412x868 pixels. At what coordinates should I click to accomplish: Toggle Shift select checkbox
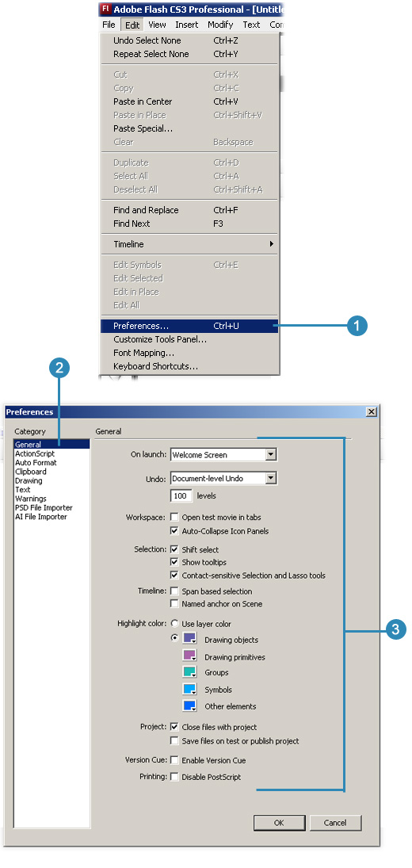pos(175,549)
